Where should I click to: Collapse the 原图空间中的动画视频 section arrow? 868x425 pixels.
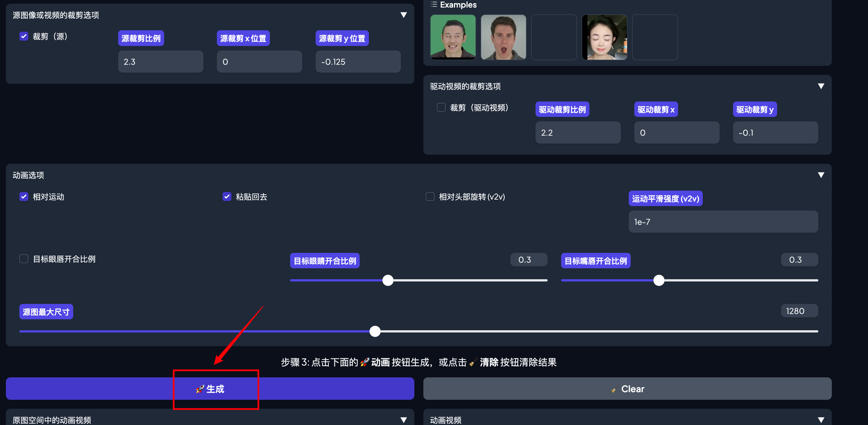403,420
